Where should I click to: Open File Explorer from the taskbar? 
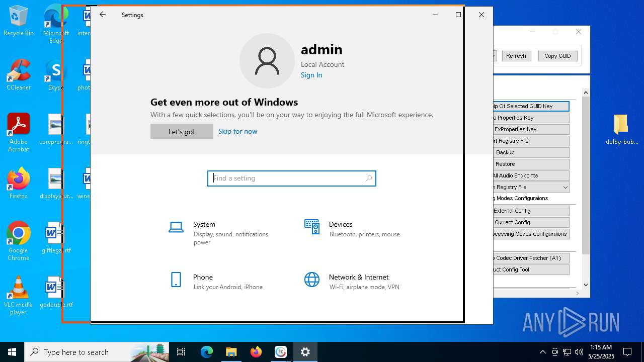[x=231, y=352]
